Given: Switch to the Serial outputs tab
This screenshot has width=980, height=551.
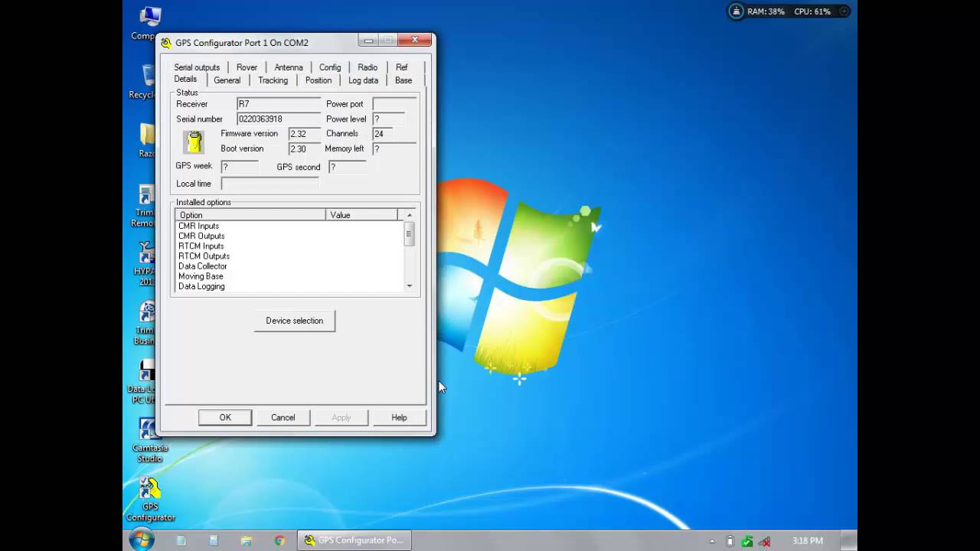Looking at the screenshot, I should [197, 67].
